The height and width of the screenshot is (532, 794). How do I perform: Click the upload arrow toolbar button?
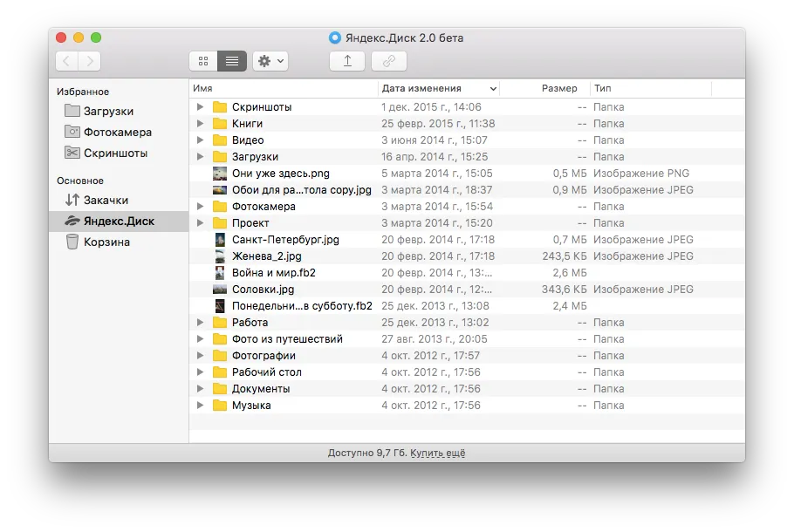point(347,61)
